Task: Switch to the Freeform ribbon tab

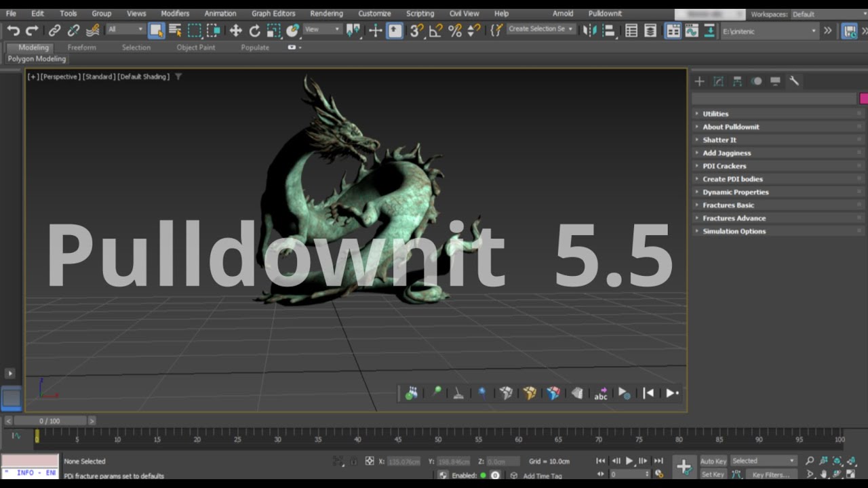Action: (81, 47)
